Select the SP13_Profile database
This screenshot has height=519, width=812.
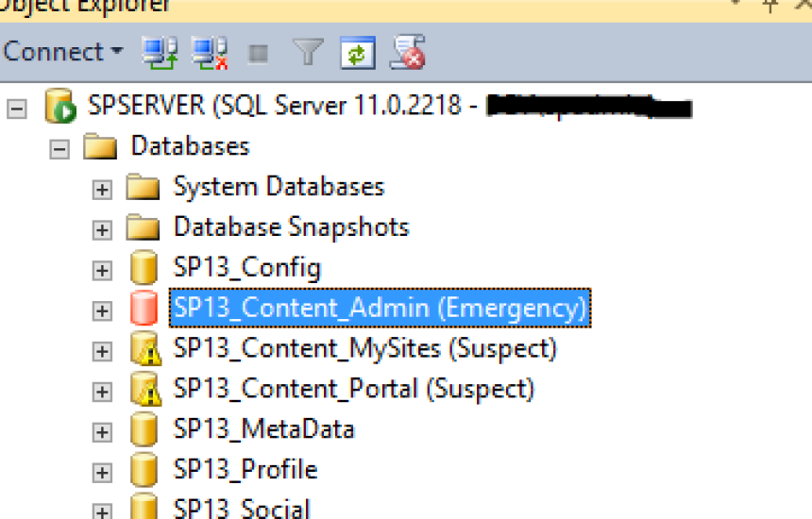point(245,470)
